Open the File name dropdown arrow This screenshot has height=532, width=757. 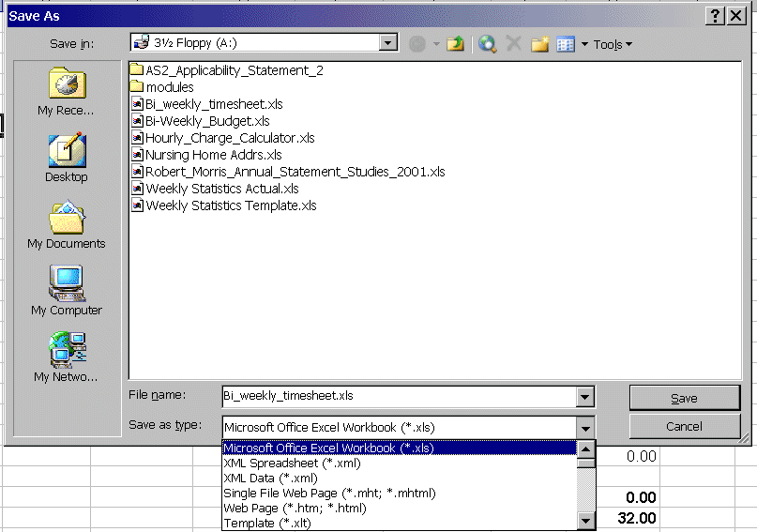585,397
